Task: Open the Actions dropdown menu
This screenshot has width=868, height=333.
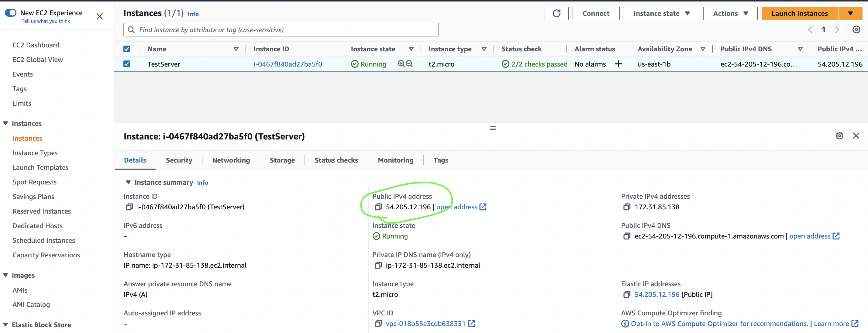Action: [730, 13]
